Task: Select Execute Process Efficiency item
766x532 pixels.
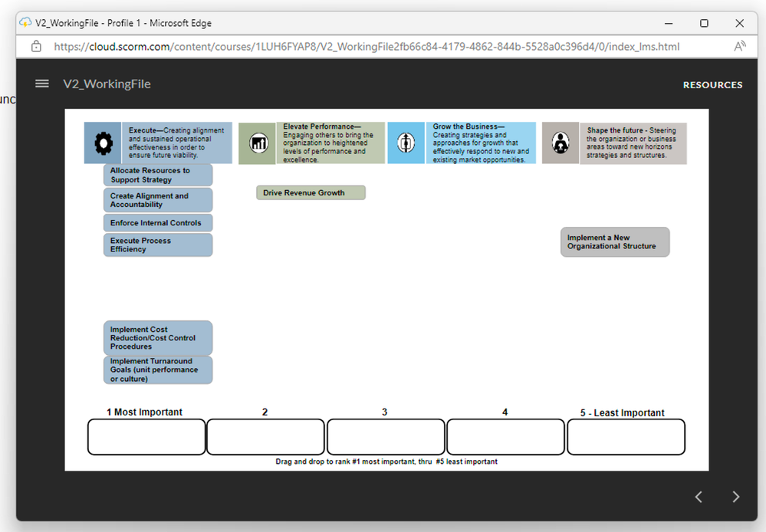Action: 158,245
